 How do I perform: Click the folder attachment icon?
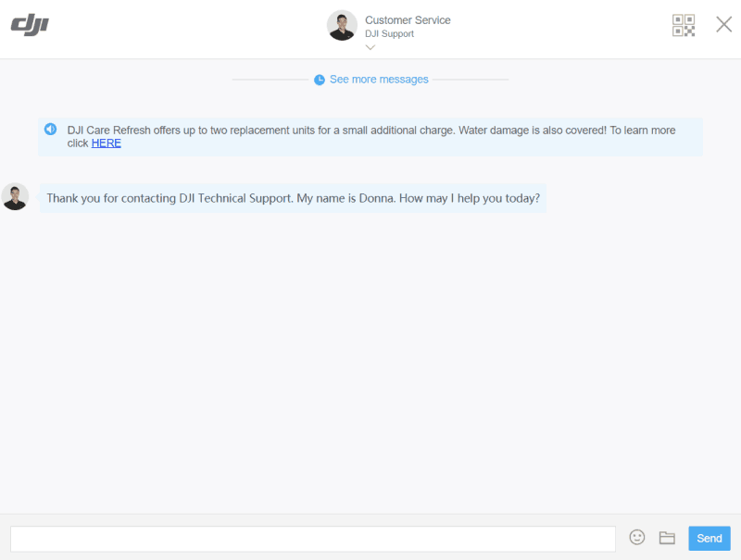tap(667, 538)
